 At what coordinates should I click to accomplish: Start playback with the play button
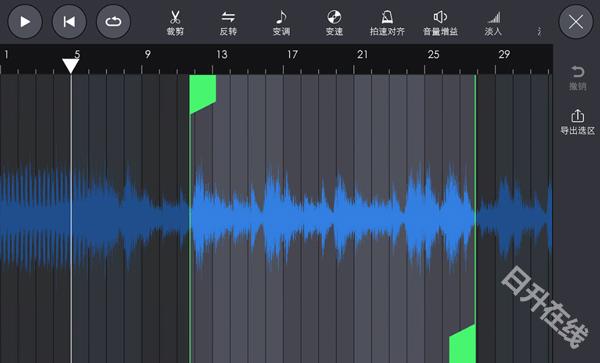pos(25,21)
